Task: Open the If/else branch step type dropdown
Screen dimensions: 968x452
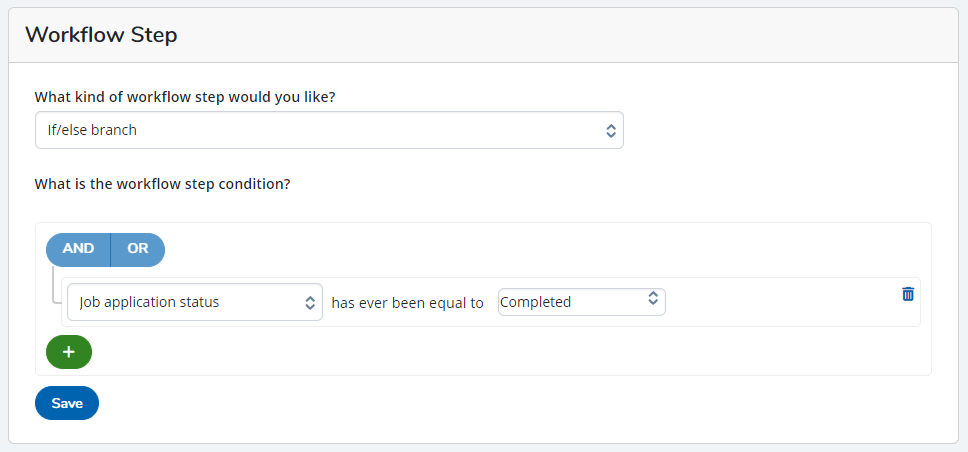Action: tap(329, 130)
